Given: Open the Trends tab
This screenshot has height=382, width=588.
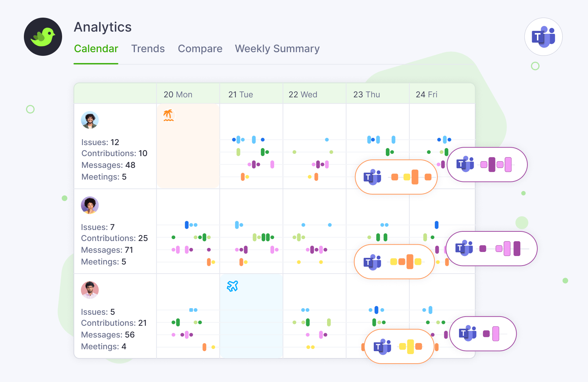Looking at the screenshot, I should tap(148, 49).
